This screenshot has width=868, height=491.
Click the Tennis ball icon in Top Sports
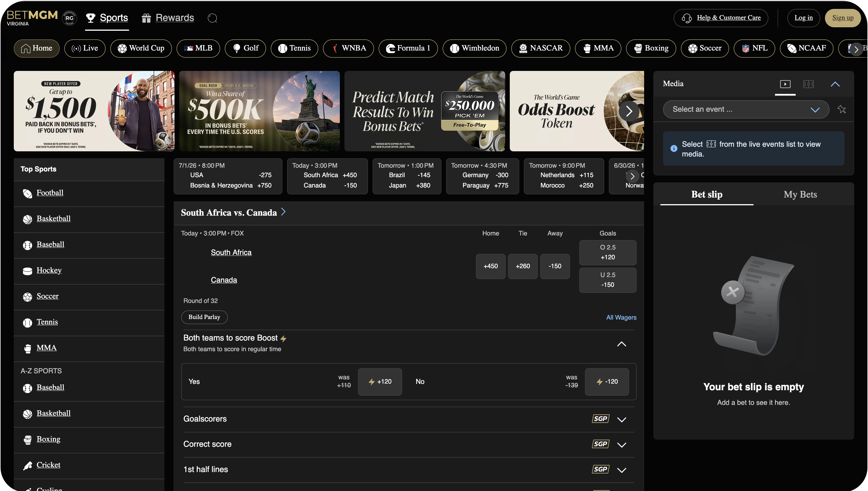click(27, 323)
